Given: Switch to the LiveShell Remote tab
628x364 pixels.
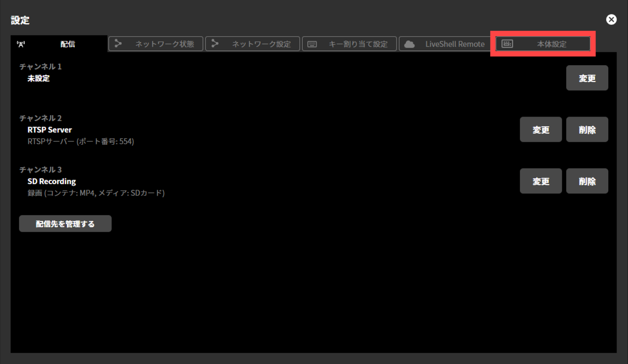Looking at the screenshot, I should pyautogui.click(x=445, y=43).
